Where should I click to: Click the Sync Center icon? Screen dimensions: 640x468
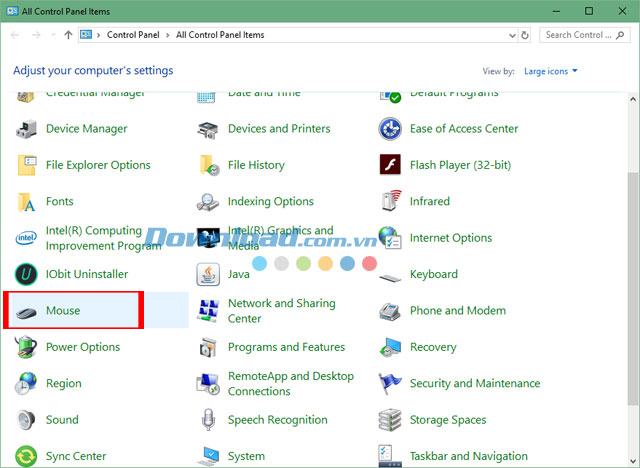(26, 456)
